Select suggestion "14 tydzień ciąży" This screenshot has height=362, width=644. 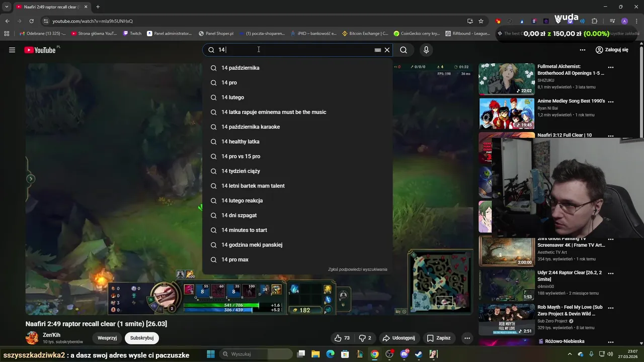[297, 171]
